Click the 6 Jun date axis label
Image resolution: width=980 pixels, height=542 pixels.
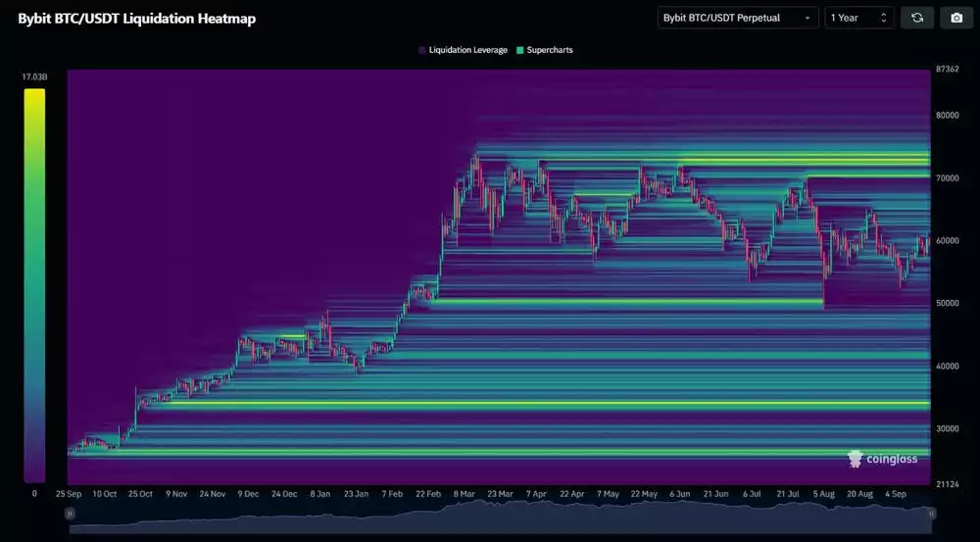[x=679, y=494]
